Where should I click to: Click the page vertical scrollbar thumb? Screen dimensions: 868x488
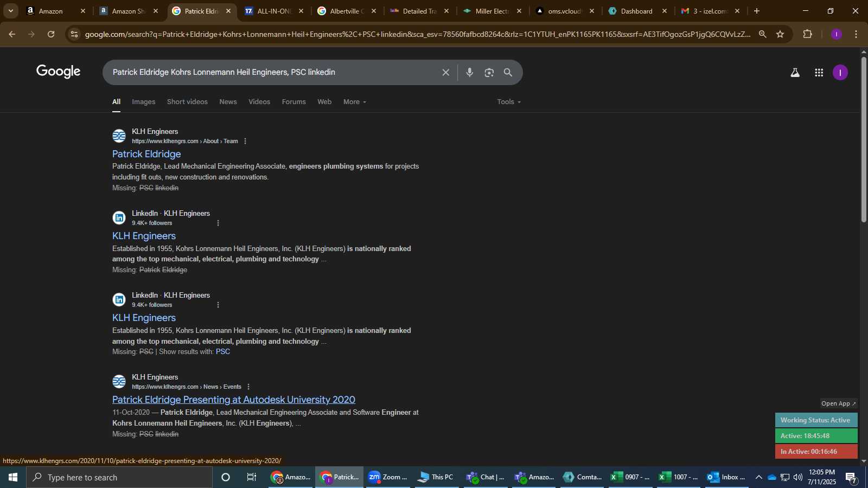[864, 139]
